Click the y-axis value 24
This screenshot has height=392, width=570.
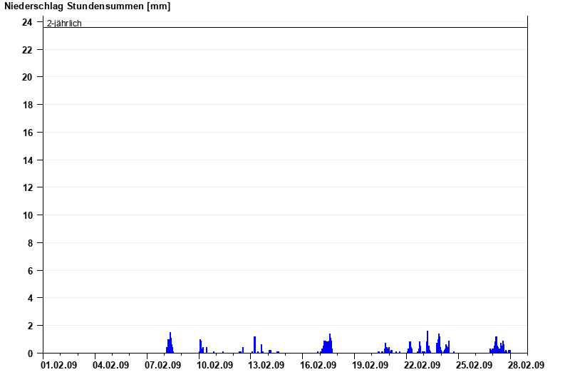(x=27, y=22)
